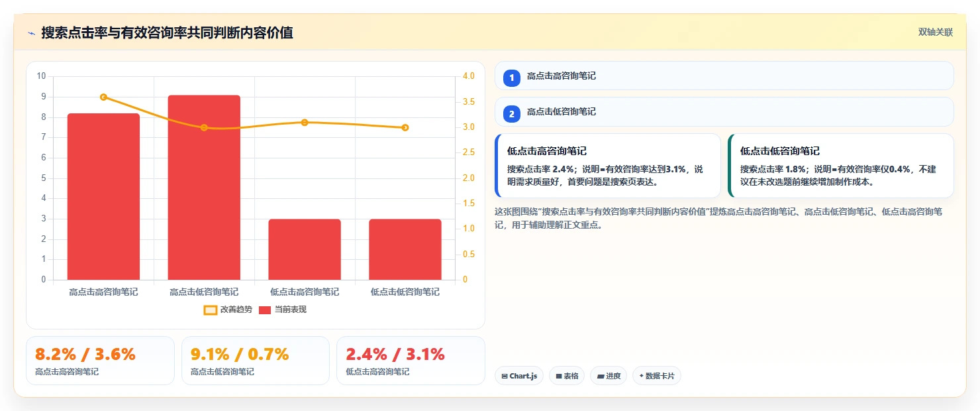Click caption 高点击高咨询笔记 under 8.2% / 3.6%
The width and height of the screenshot is (980, 411).
point(67,372)
